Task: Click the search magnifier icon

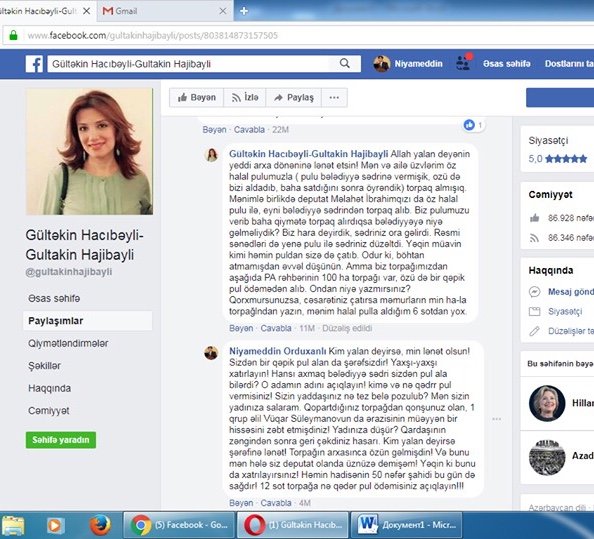Action: pos(344,63)
